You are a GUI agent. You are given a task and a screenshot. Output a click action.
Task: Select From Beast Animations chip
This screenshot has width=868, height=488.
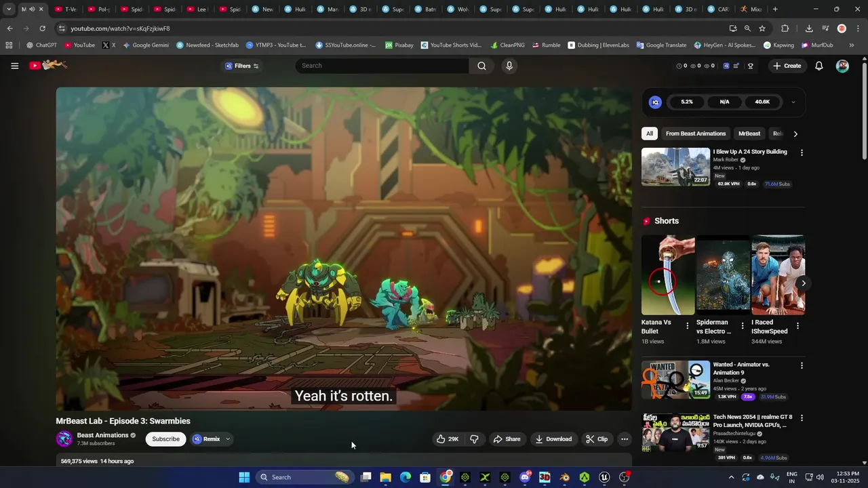[x=696, y=134]
